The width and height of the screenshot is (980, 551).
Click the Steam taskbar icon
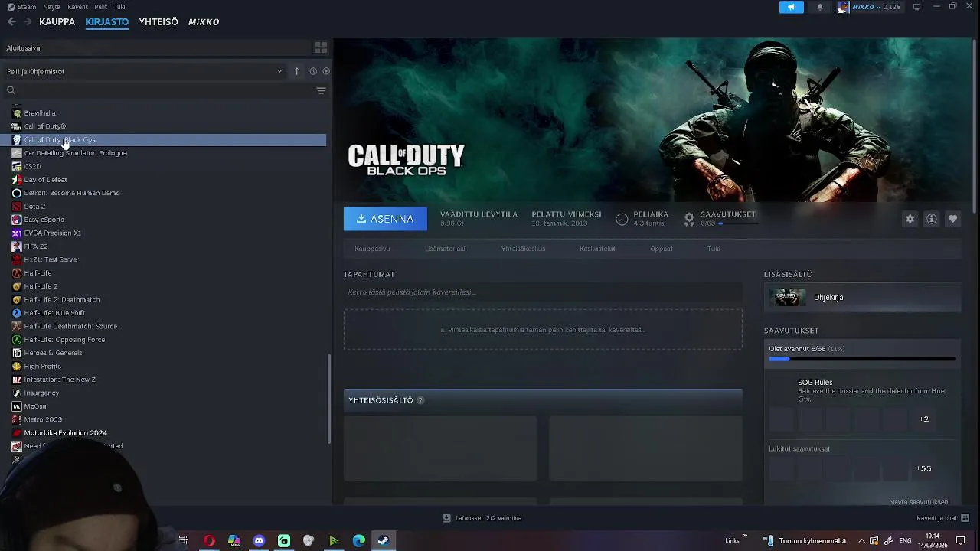(384, 540)
